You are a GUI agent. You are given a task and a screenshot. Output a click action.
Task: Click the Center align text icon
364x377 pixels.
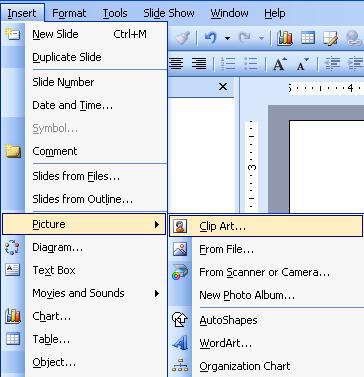click(176, 63)
